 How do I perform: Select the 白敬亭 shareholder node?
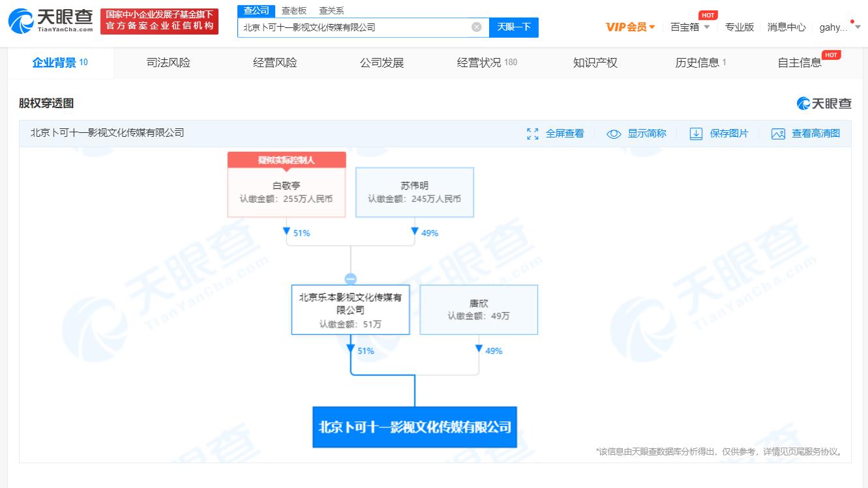(287, 192)
